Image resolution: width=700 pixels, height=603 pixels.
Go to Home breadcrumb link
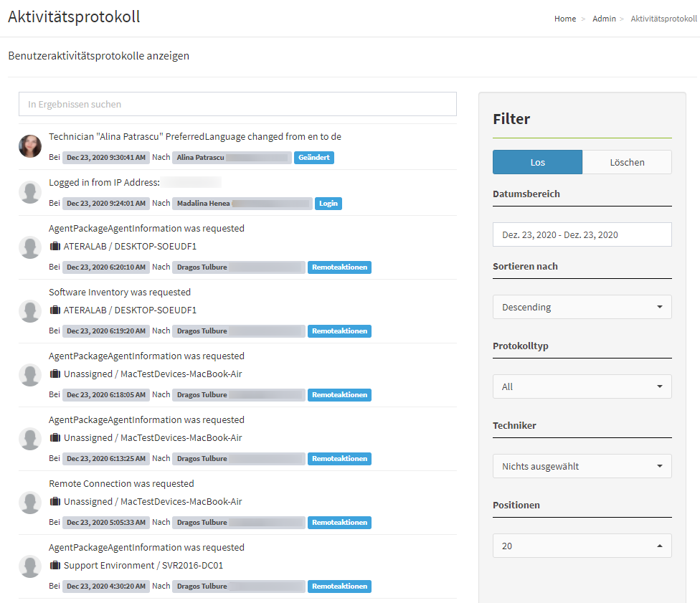(565, 19)
